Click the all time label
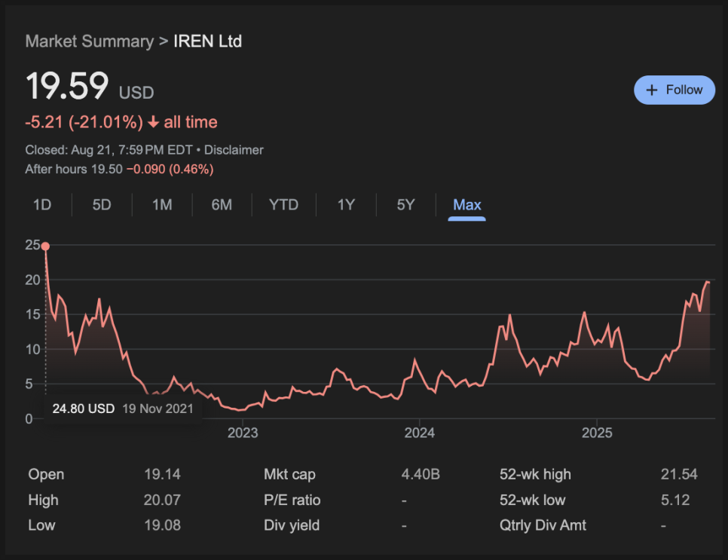This screenshot has height=560, width=728. [x=191, y=122]
